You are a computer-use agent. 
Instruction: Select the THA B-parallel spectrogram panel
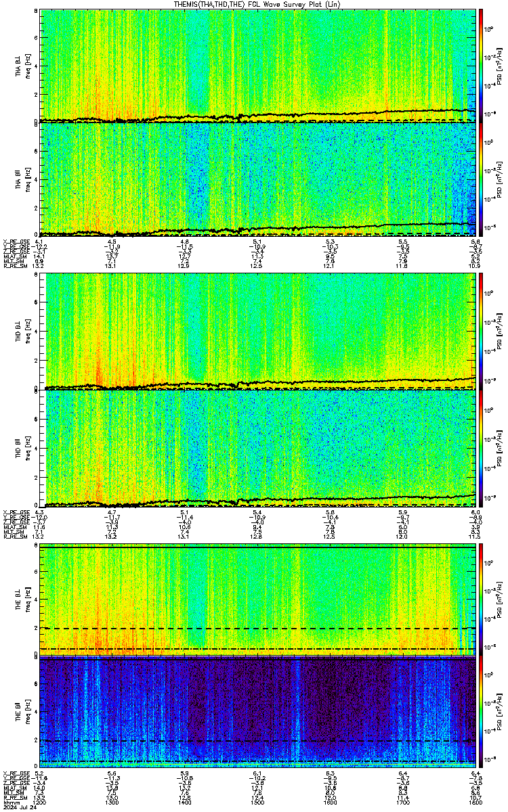[x=257, y=179]
